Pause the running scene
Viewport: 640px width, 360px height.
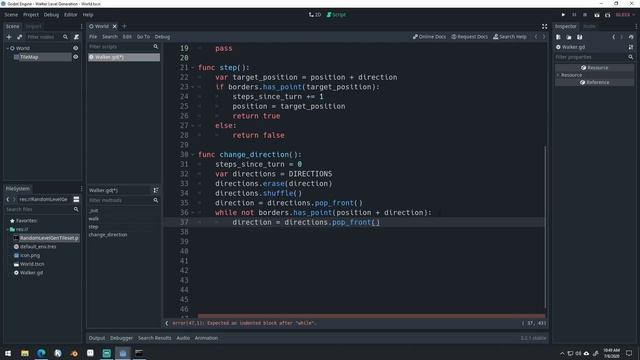pos(574,15)
